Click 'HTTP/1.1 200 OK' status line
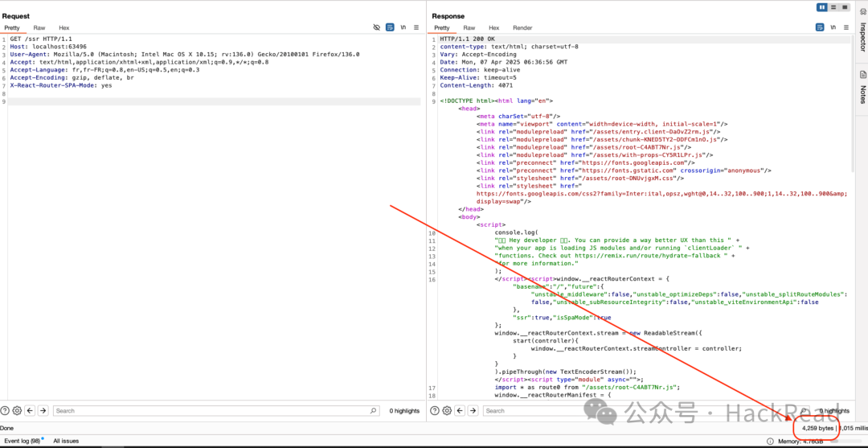868x448 pixels. [x=467, y=39]
